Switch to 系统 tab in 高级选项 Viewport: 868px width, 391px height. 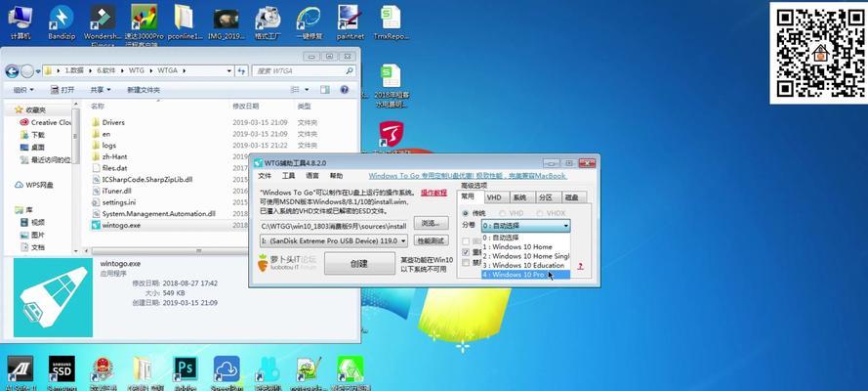519,197
